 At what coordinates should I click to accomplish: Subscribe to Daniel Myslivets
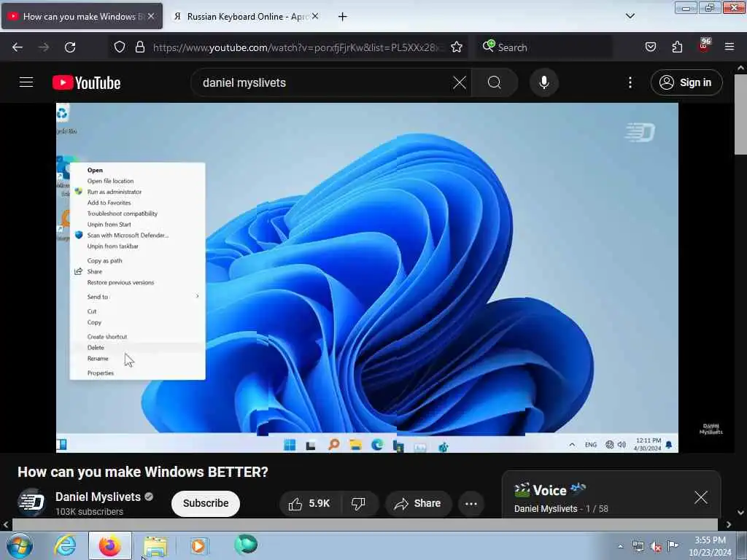(x=205, y=503)
